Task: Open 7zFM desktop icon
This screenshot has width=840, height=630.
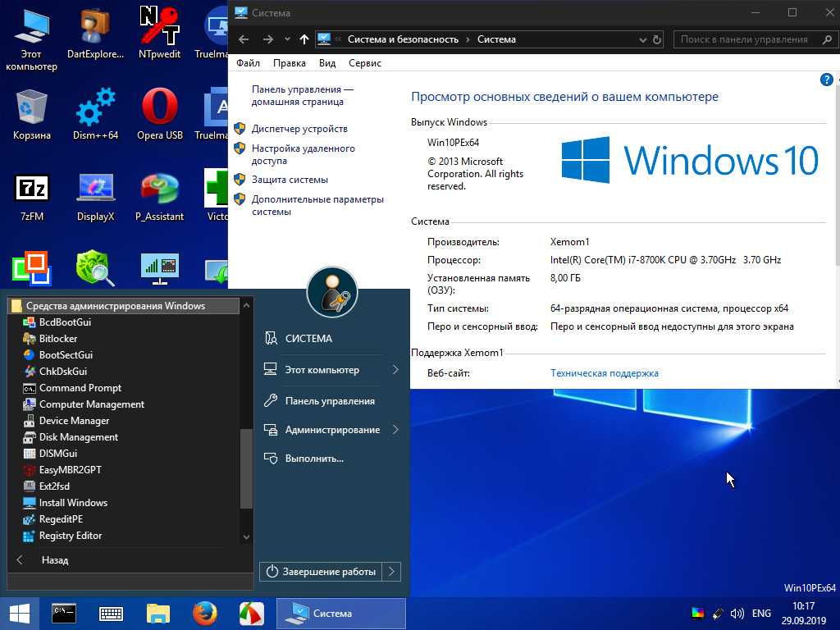Action: [32, 197]
